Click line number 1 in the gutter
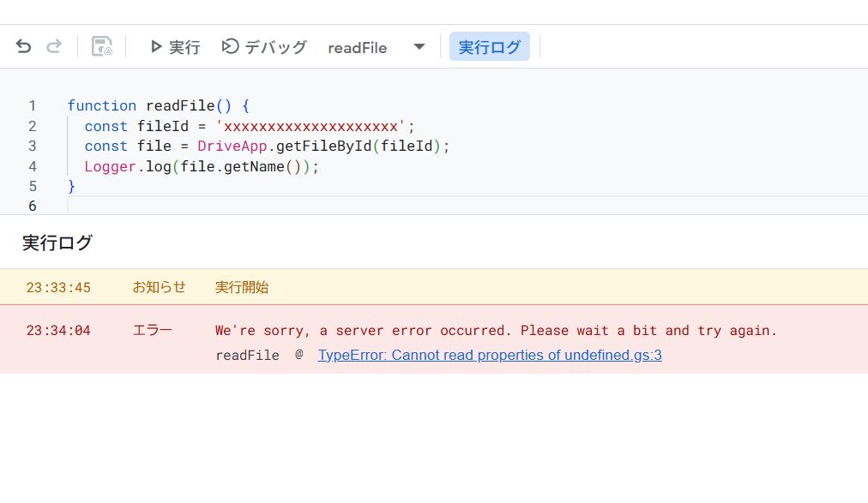The height and width of the screenshot is (503, 868). [x=33, y=105]
